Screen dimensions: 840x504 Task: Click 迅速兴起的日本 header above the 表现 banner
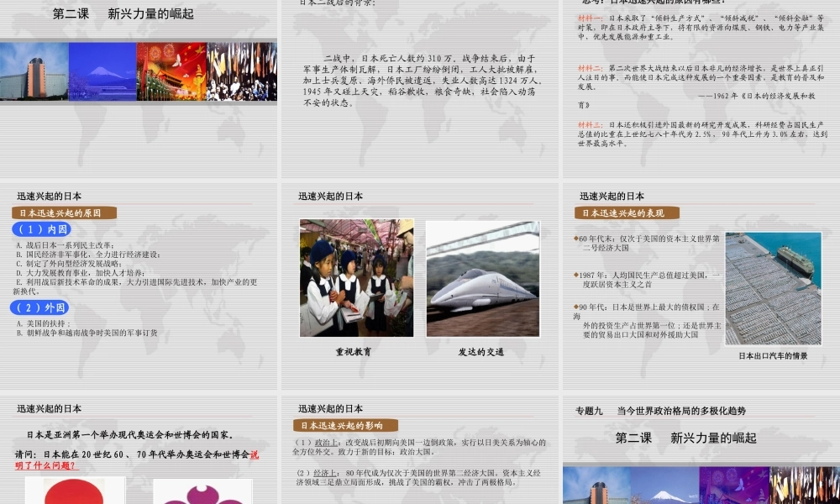612,196
